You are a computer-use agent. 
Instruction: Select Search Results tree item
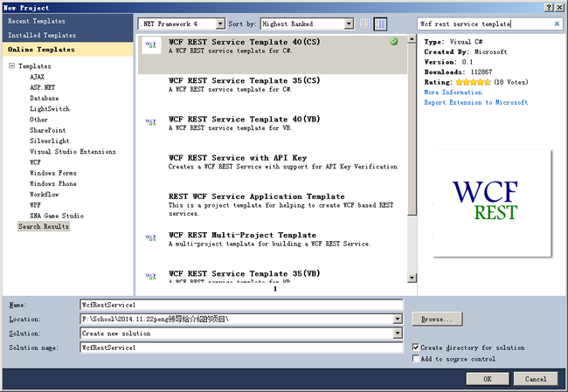(44, 226)
